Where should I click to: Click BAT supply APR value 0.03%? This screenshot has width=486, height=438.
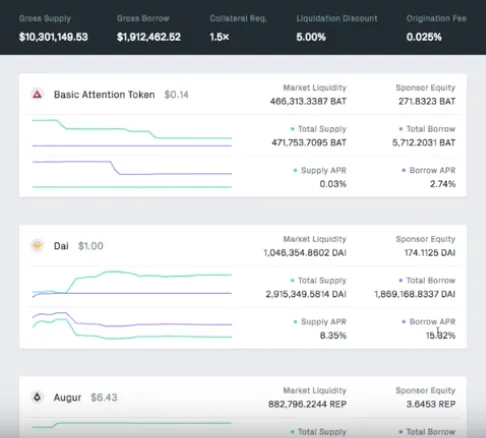click(333, 184)
